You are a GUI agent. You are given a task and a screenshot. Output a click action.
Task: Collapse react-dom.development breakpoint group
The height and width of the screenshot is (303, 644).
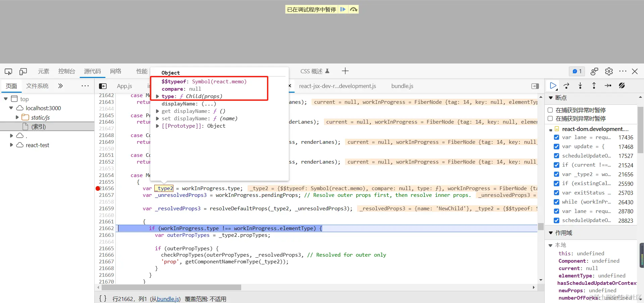551,129
